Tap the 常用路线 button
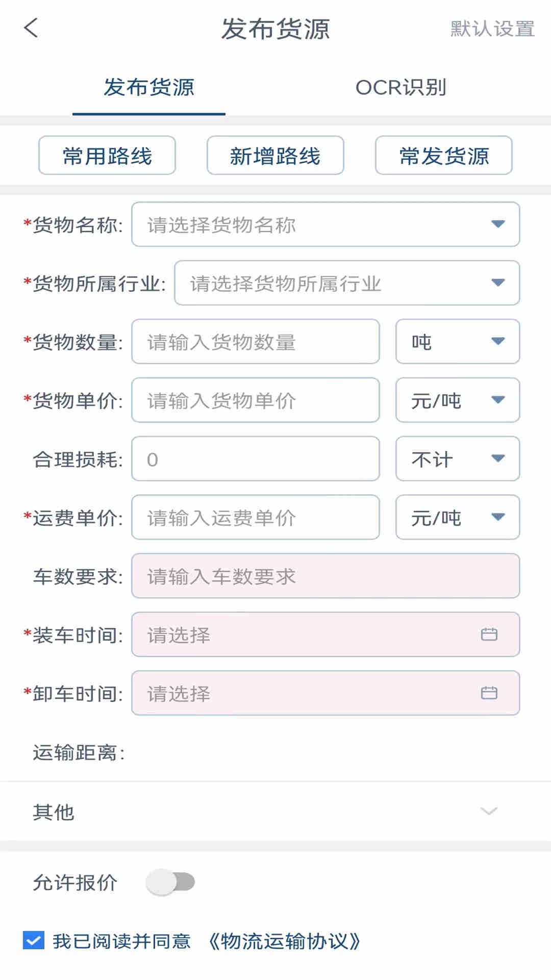551x980 pixels. tap(107, 156)
